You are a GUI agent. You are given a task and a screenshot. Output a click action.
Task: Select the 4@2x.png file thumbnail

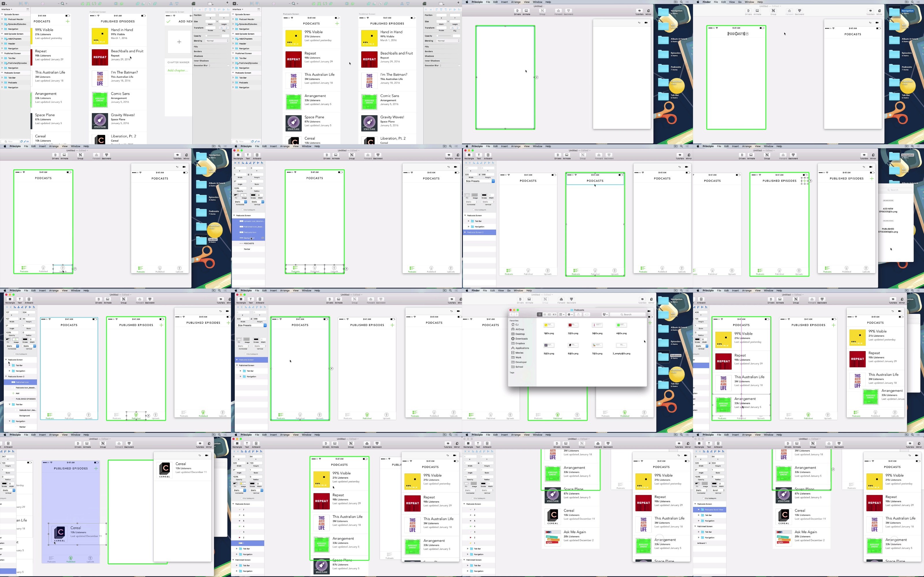[621, 325]
